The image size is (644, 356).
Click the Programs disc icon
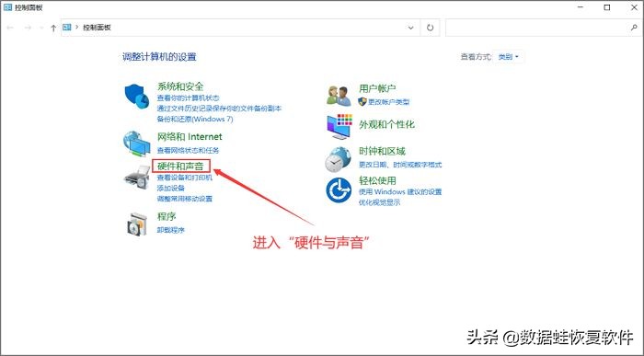click(x=137, y=224)
